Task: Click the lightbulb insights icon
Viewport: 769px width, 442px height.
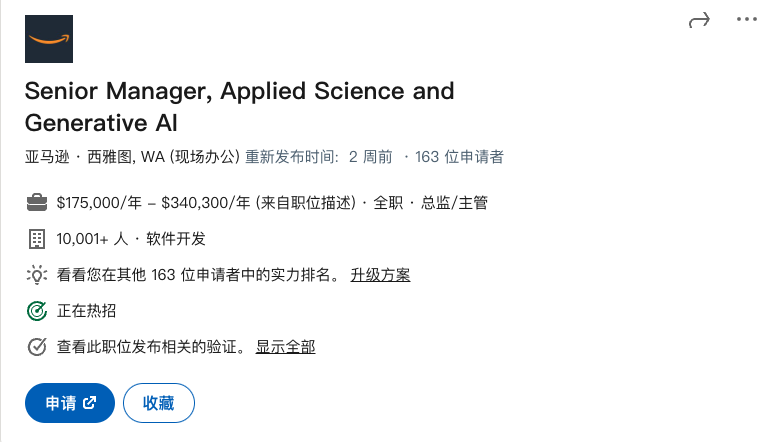Action: [37, 275]
